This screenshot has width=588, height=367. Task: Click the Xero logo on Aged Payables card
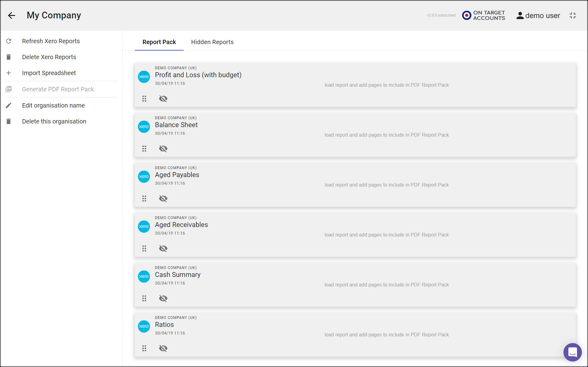click(x=144, y=176)
